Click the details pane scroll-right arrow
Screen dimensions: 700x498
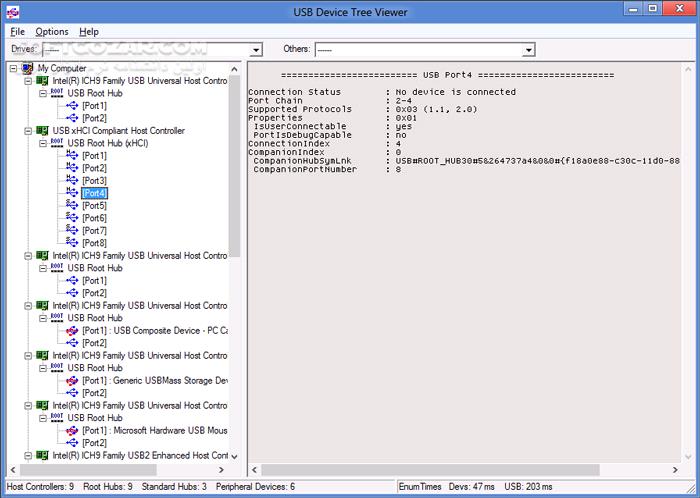click(675, 470)
